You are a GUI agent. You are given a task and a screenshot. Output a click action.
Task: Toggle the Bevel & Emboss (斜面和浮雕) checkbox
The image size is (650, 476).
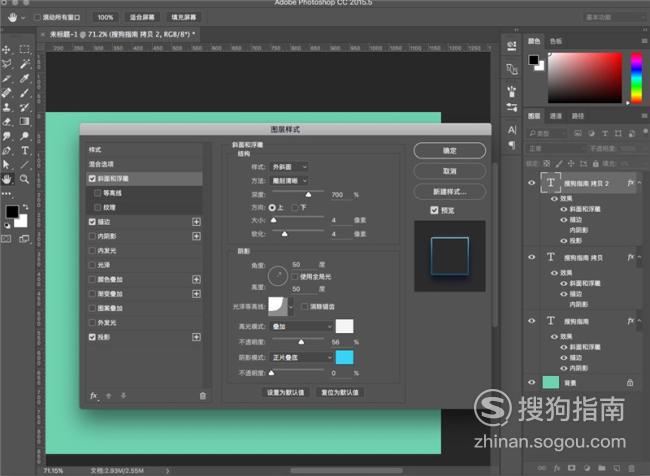(x=92, y=179)
